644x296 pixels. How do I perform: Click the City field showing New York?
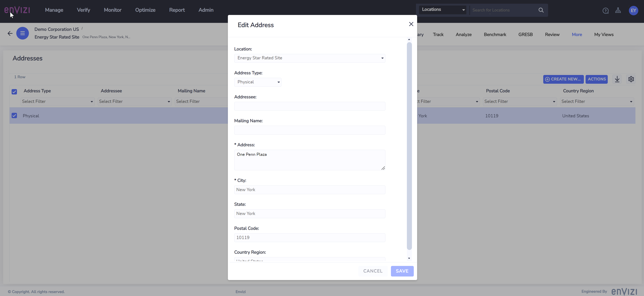point(309,190)
